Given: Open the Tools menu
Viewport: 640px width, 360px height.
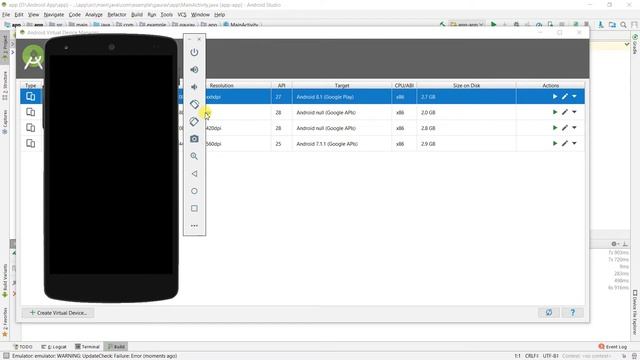Looking at the screenshot, I should [x=167, y=14].
